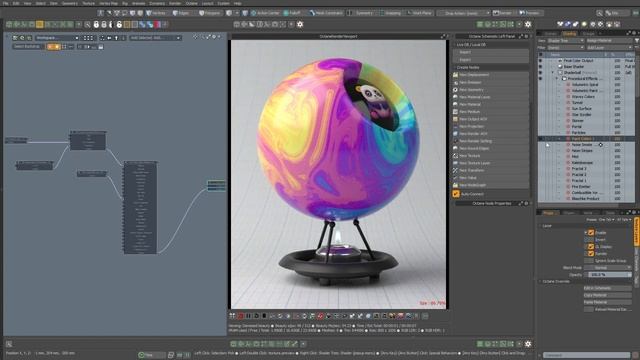Click the gear settings icon at the toolbar's right end
This screenshot has width=640, height=360.
point(528,24)
